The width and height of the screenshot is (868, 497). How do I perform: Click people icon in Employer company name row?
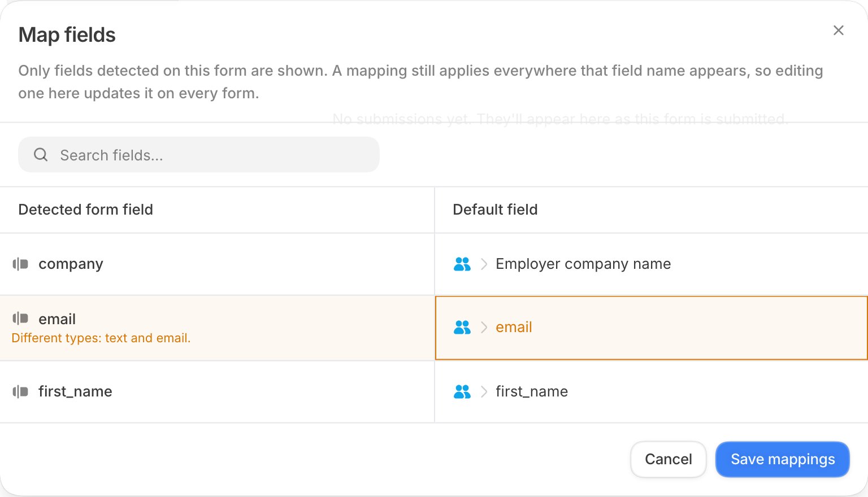(462, 264)
